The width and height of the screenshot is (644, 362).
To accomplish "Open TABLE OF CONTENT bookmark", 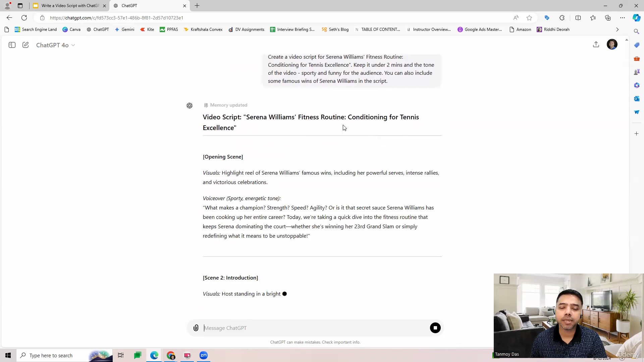I will click(377, 29).
